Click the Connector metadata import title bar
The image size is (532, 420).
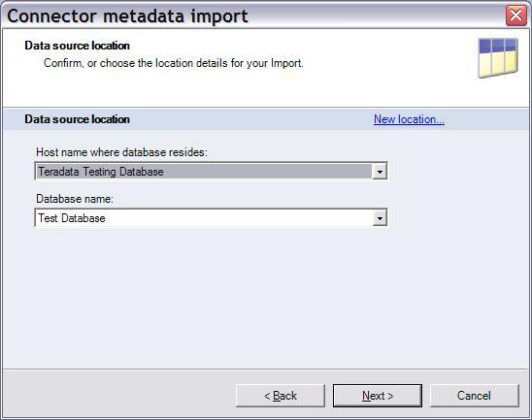[254, 16]
